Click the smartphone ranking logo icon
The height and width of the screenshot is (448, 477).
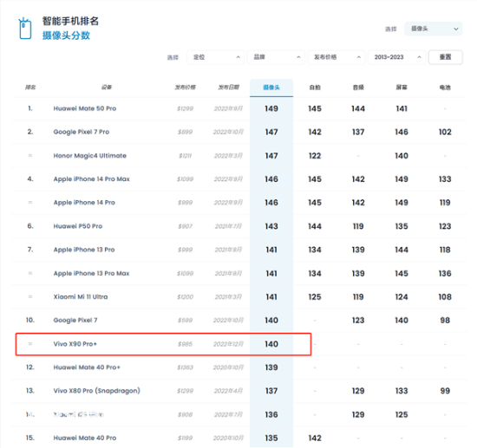[x=25, y=29]
